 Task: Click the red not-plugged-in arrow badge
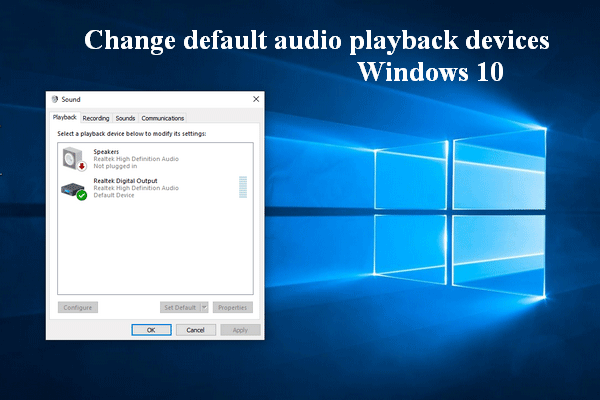(x=82, y=165)
